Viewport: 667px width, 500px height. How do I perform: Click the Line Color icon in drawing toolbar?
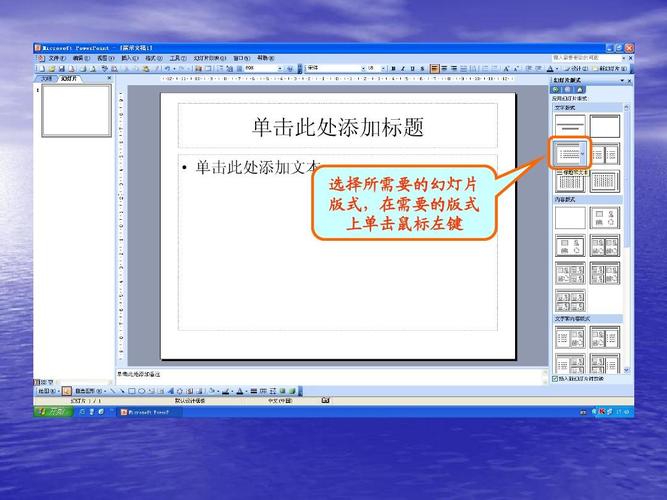tap(225, 391)
